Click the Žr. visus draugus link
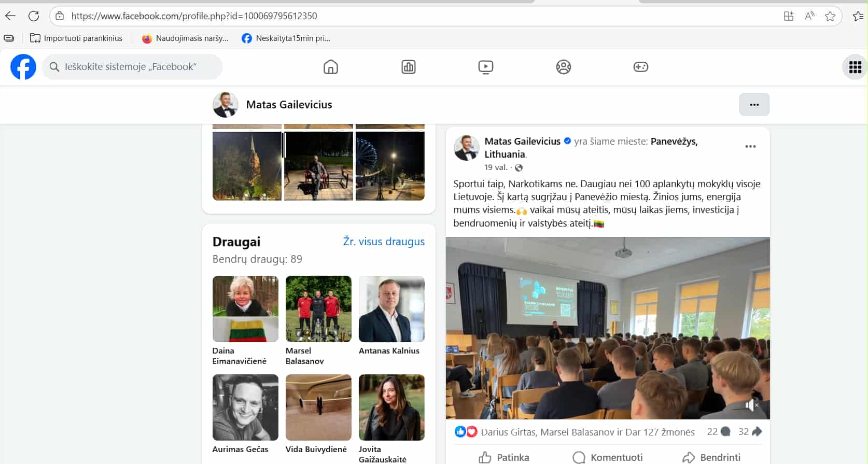 pos(384,242)
